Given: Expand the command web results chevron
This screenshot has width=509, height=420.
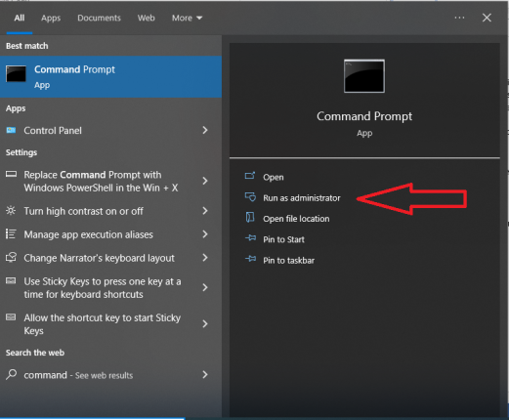Looking at the screenshot, I should (205, 375).
